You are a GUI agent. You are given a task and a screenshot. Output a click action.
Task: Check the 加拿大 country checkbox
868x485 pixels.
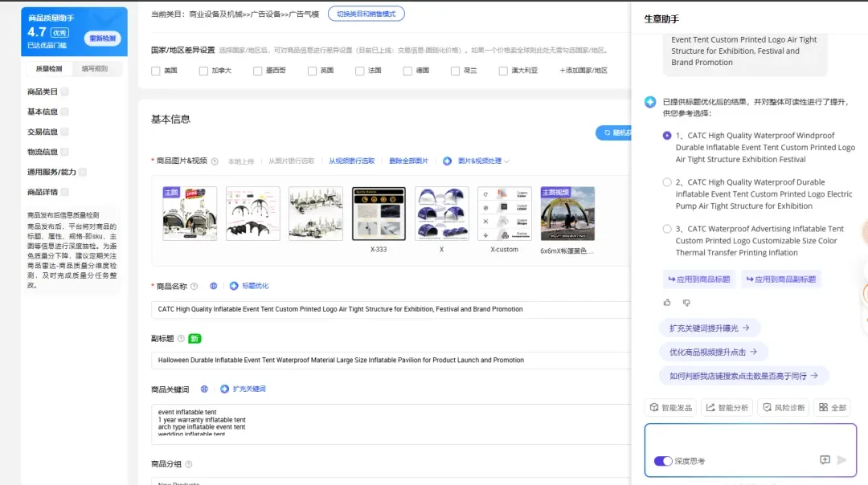(203, 71)
